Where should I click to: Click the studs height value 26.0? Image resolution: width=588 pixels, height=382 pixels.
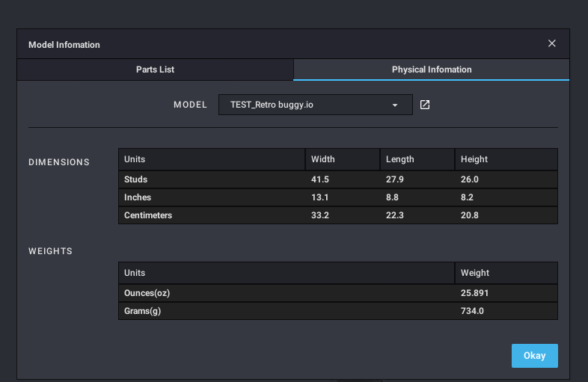(470, 179)
